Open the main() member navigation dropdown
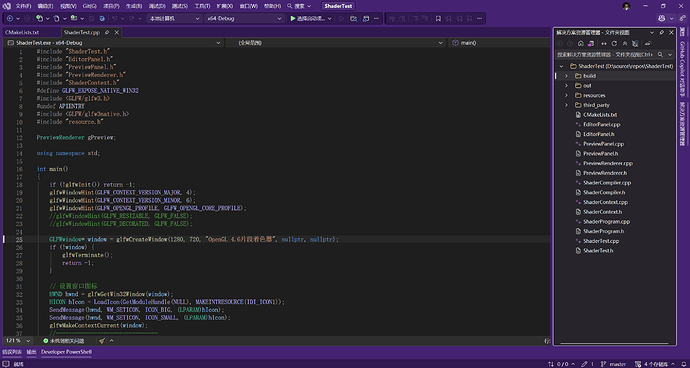The height and width of the screenshot is (368, 690). 498,43
